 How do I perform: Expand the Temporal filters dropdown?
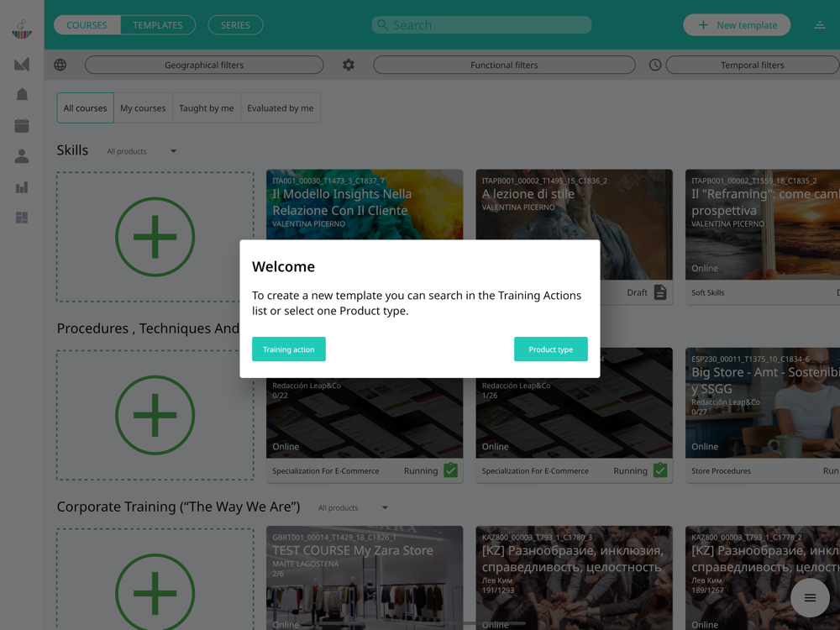pos(752,65)
